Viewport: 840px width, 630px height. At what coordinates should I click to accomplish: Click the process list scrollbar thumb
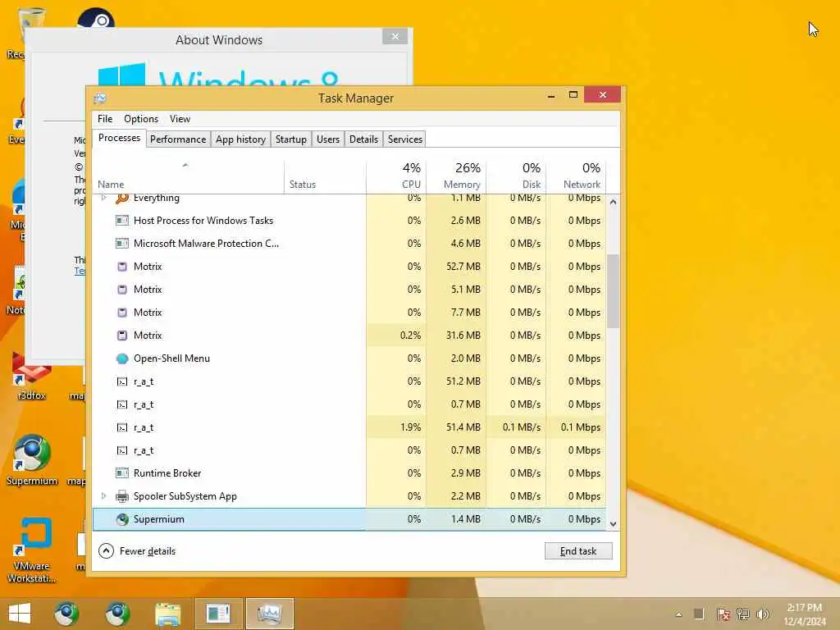[613, 291]
